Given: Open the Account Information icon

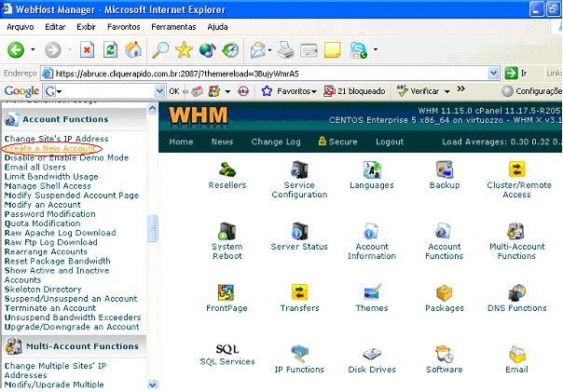Looking at the screenshot, I should point(372,232).
